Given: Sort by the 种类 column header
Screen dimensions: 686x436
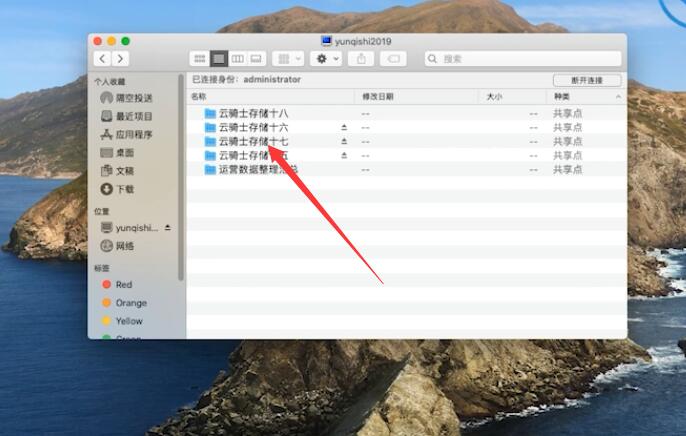Looking at the screenshot, I should (587, 97).
